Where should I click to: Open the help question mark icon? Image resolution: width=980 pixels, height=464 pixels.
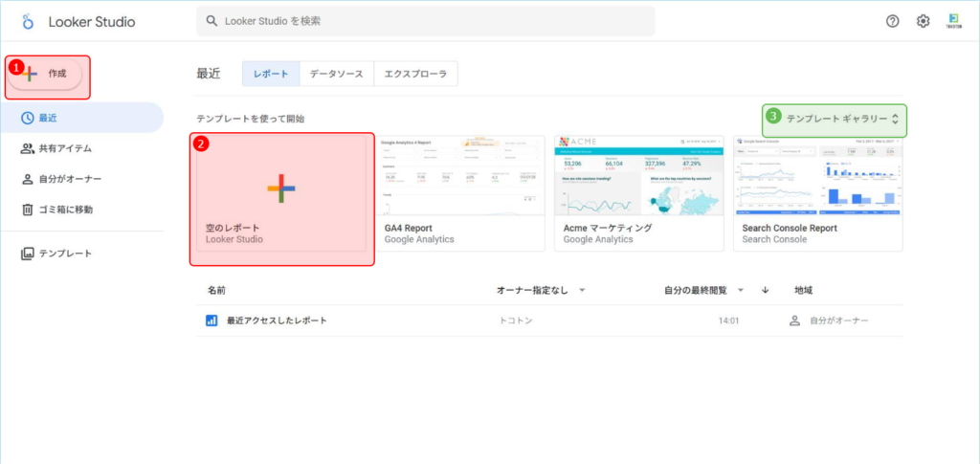(x=892, y=21)
